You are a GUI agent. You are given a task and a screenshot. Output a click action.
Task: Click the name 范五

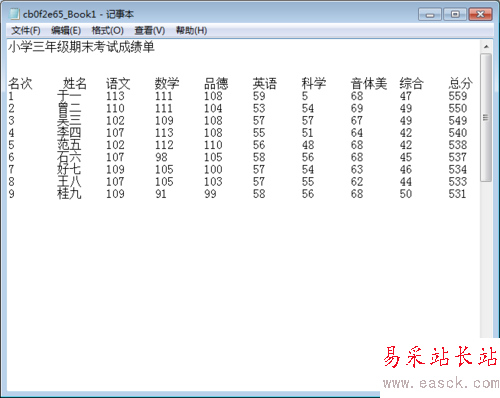pyautogui.click(x=69, y=145)
